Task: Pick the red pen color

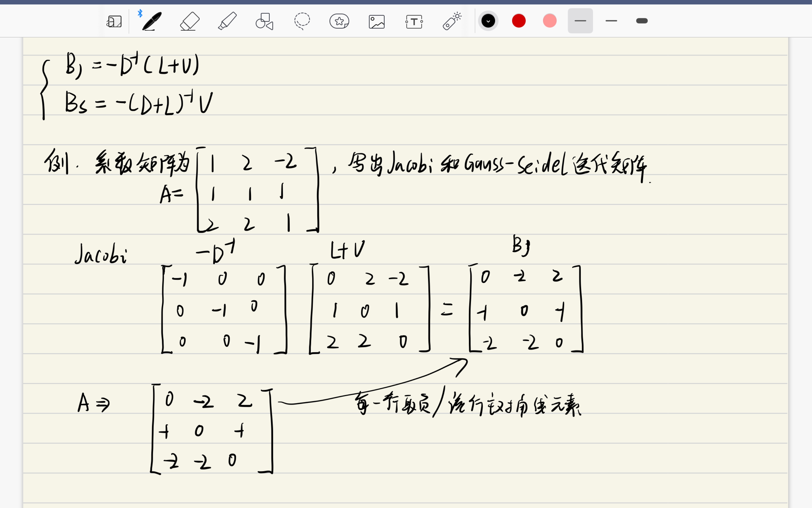Action: (519, 21)
